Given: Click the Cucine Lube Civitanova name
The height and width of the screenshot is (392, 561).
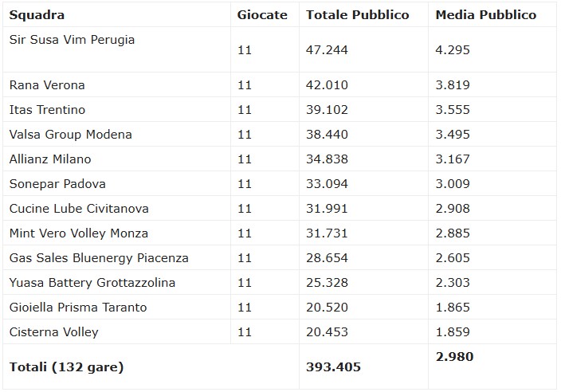Looking at the screenshot, I should point(79,209).
